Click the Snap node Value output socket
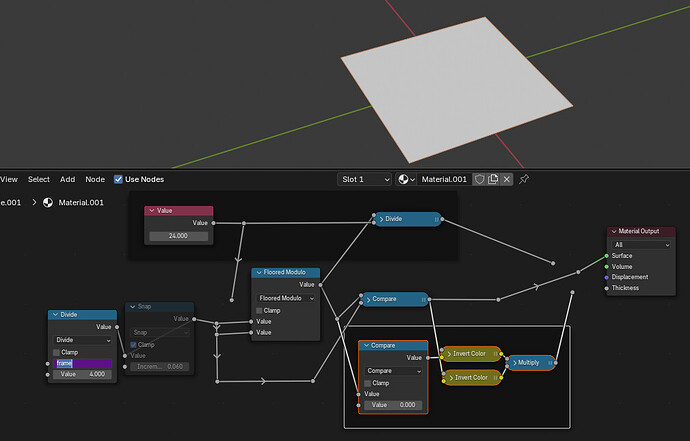Image resolution: width=690 pixels, height=441 pixels. 194,319
